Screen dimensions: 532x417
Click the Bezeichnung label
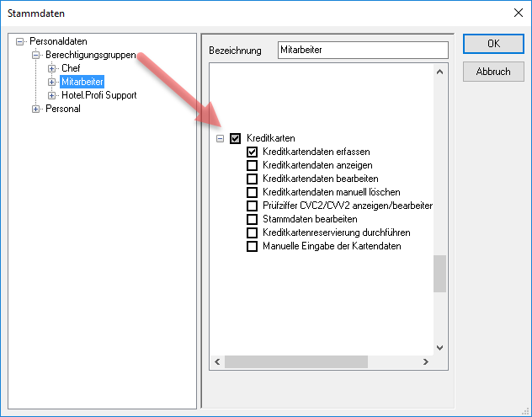click(235, 51)
